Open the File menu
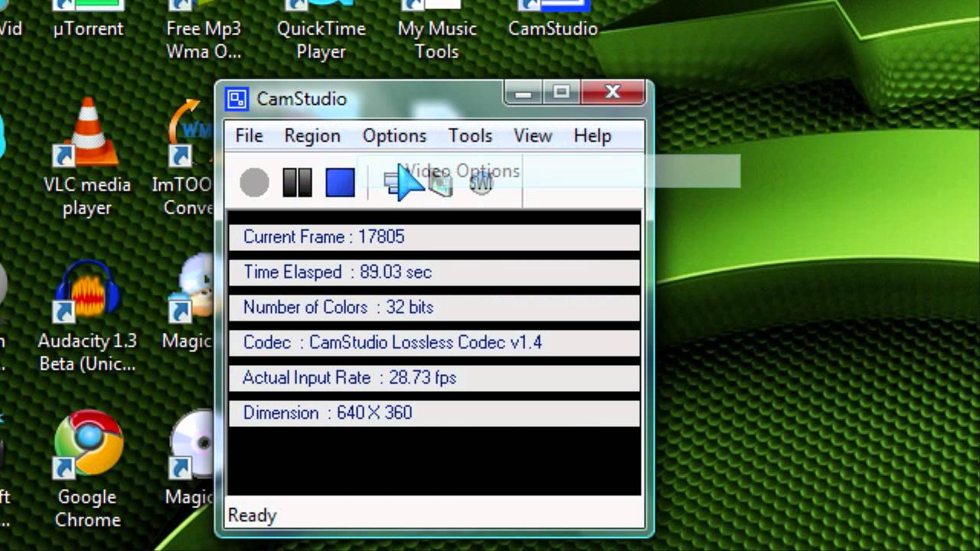Screen dimensions: 980x551 click(x=249, y=135)
